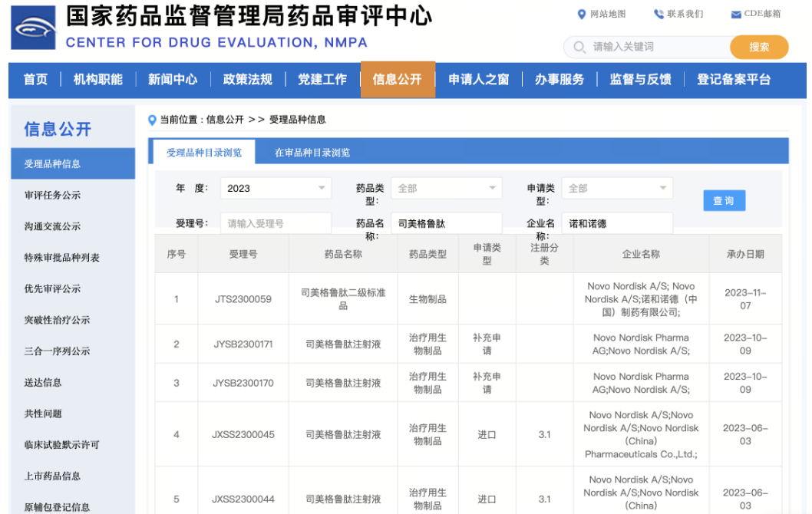The image size is (812, 514).
Task: Click 受理品种信息 in the breadcrumb
Action: 297,120
